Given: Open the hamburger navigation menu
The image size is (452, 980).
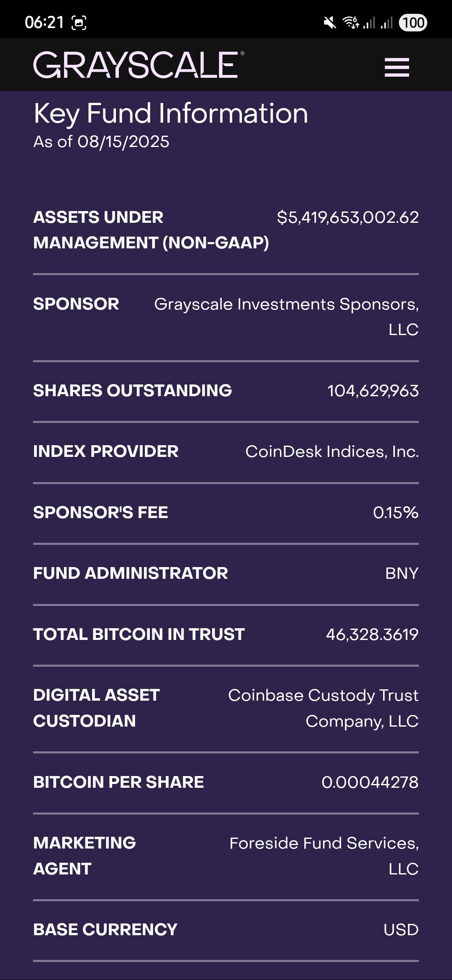Looking at the screenshot, I should 397,67.
